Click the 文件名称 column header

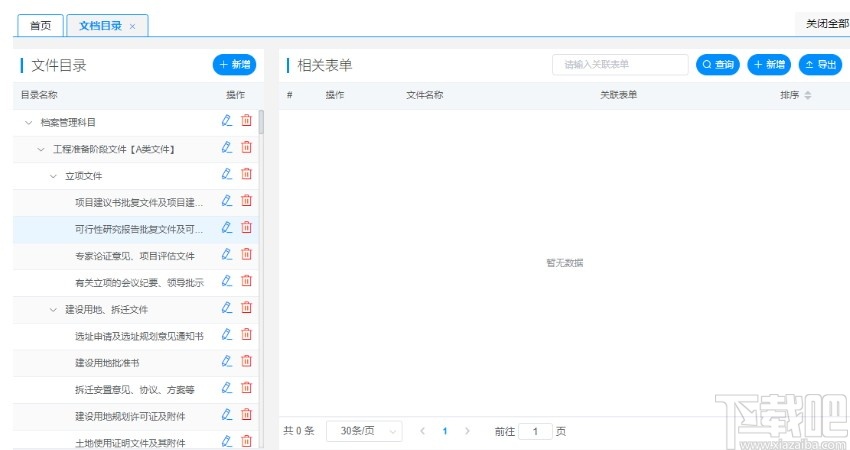tap(424, 95)
